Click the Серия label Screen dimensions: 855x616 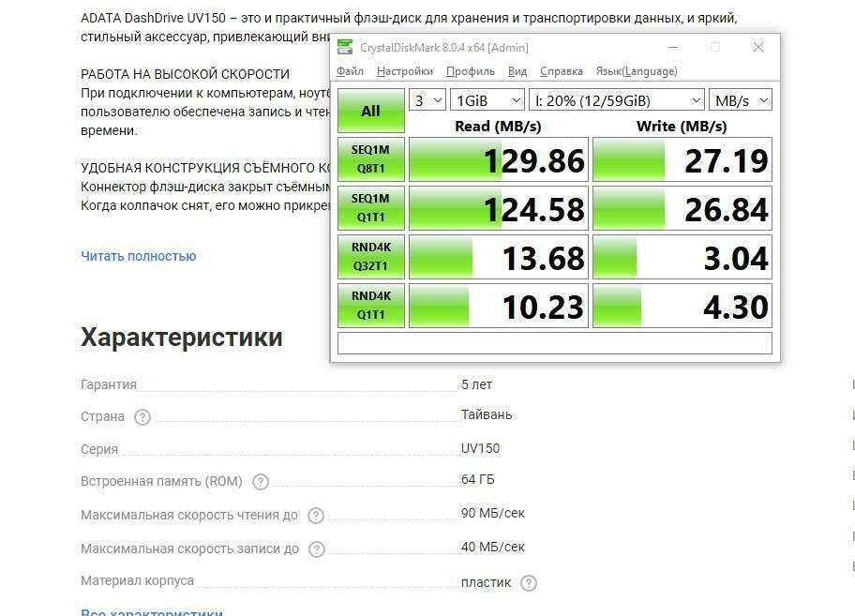99,449
